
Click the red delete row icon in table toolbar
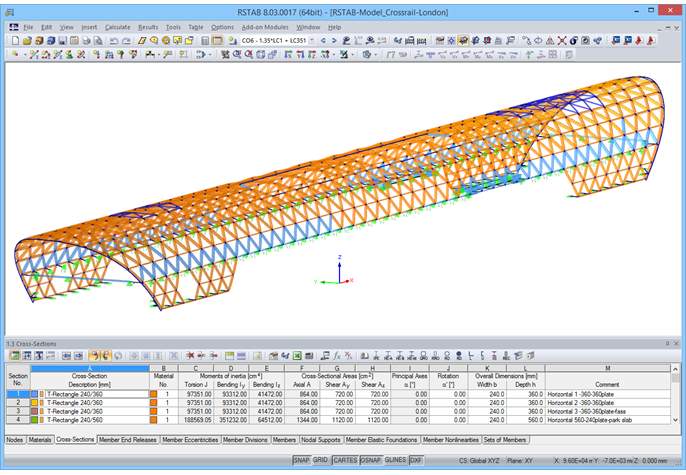190,356
